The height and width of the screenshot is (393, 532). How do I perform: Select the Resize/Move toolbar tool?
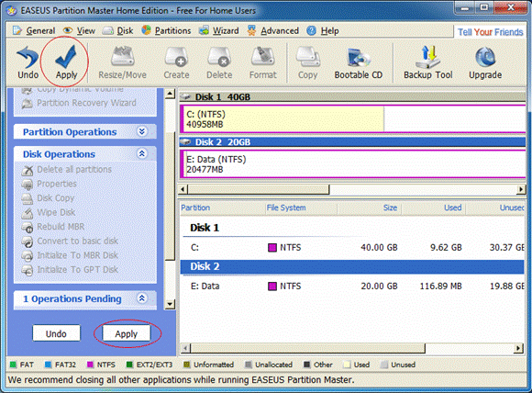tap(123, 62)
